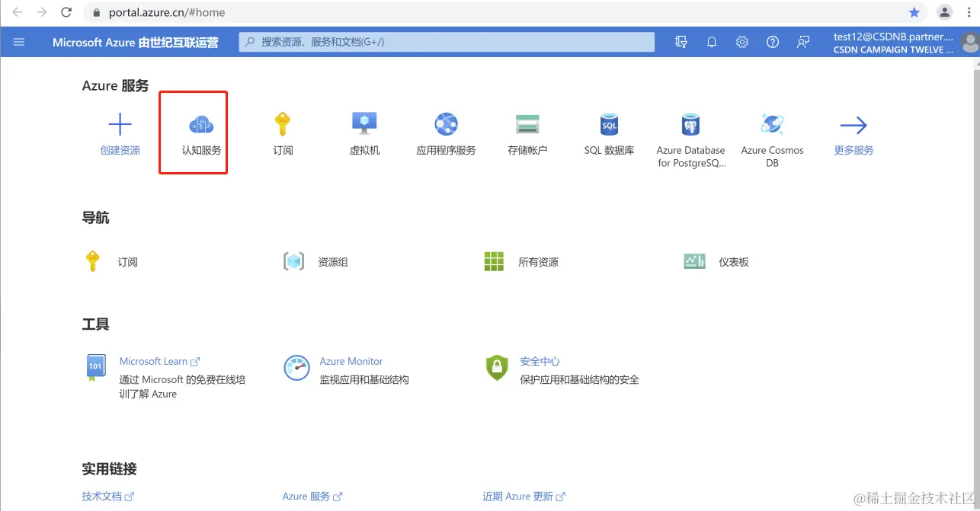This screenshot has width=980, height=511.
Task: Click the browser address bar URL
Action: click(168, 12)
